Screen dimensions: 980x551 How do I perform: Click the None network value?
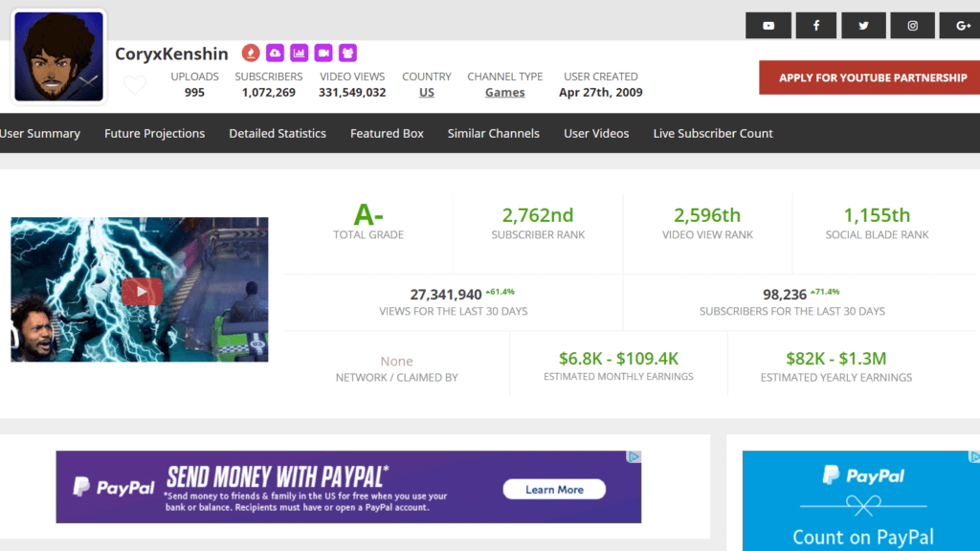point(396,361)
